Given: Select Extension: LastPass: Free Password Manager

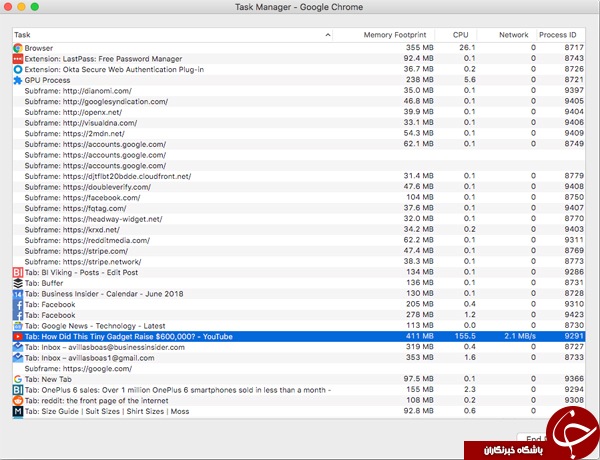Looking at the screenshot, I should click(x=298, y=59).
